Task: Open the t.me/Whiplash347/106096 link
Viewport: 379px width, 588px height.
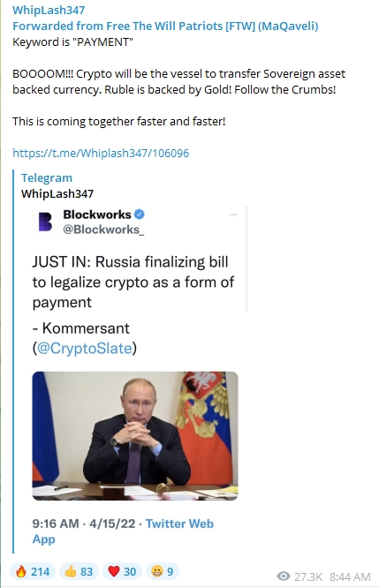Action: tap(101, 153)
